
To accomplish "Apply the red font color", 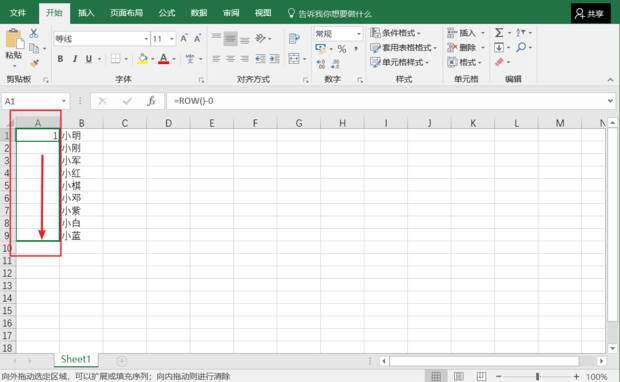I will point(164,59).
